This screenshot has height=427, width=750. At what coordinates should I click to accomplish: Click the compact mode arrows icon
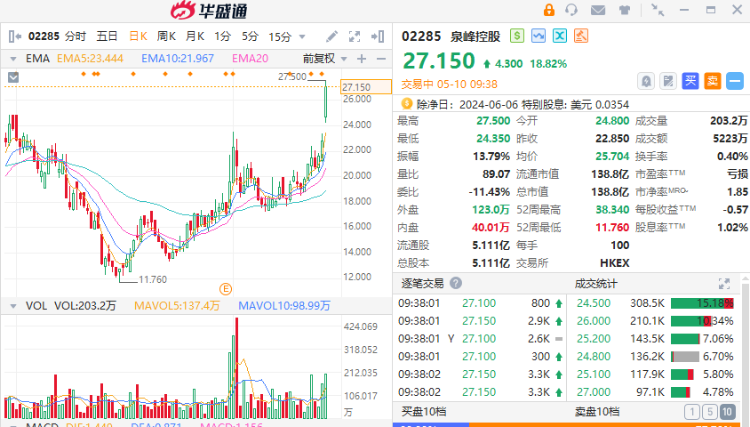tap(658, 10)
